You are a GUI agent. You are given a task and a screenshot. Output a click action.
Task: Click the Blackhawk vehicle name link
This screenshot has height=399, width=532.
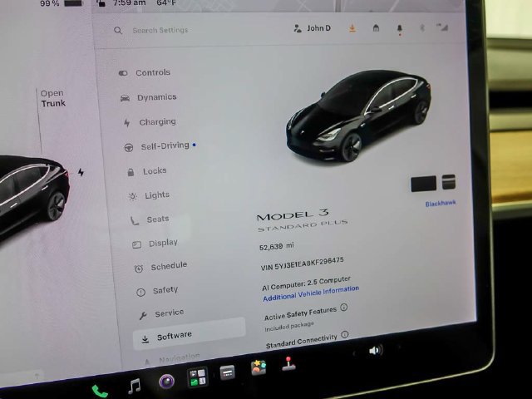pyautogui.click(x=441, y=203)
